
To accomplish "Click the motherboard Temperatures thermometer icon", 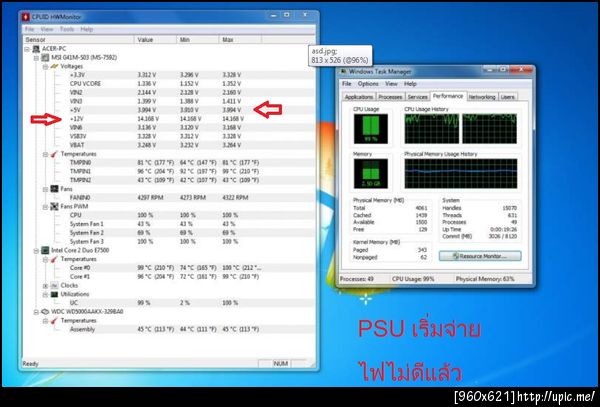I will point(54,154).
